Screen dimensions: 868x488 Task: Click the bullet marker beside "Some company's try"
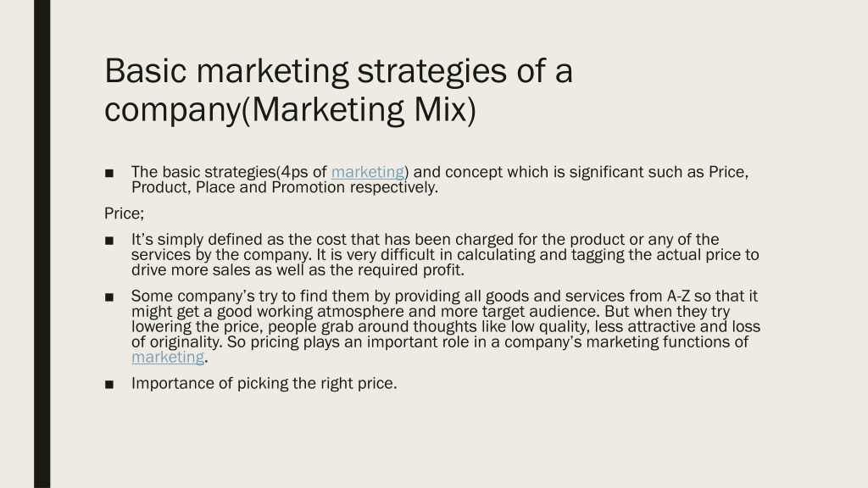[x=109, y=297]
